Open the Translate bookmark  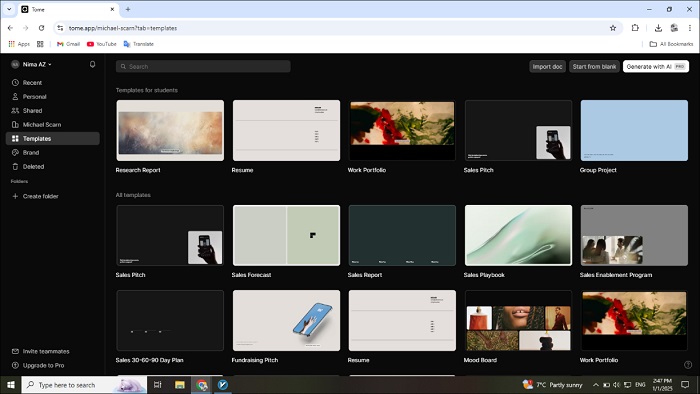(x=138, y=44)
